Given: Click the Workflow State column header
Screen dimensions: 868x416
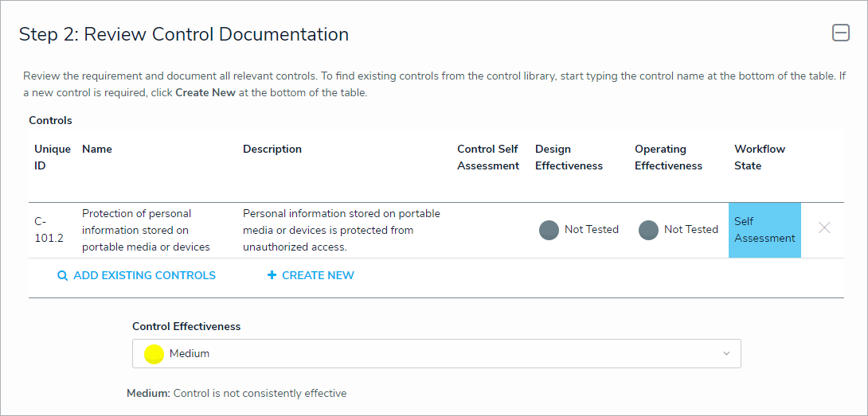Looking at the screenshot, I should click(x=759, y=157).
